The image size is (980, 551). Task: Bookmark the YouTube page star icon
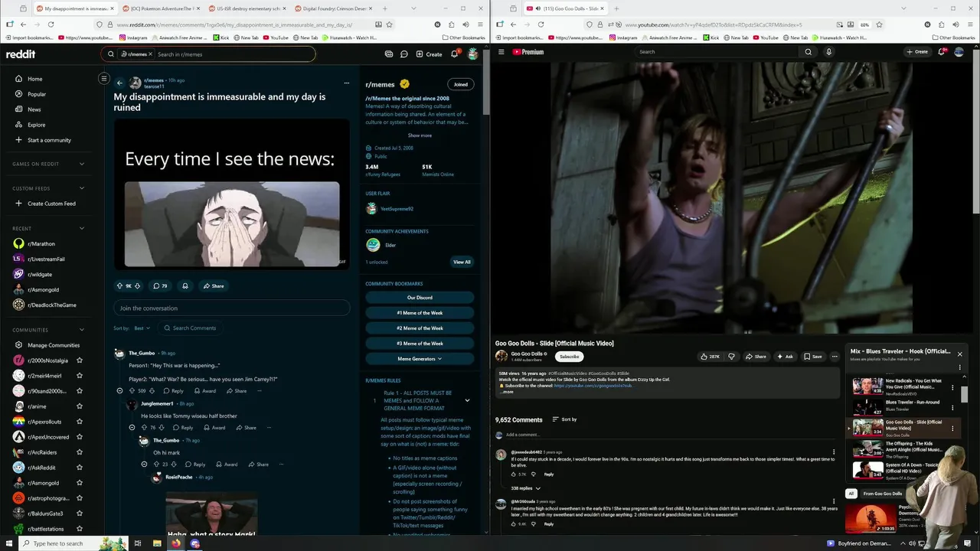point(878,24)
